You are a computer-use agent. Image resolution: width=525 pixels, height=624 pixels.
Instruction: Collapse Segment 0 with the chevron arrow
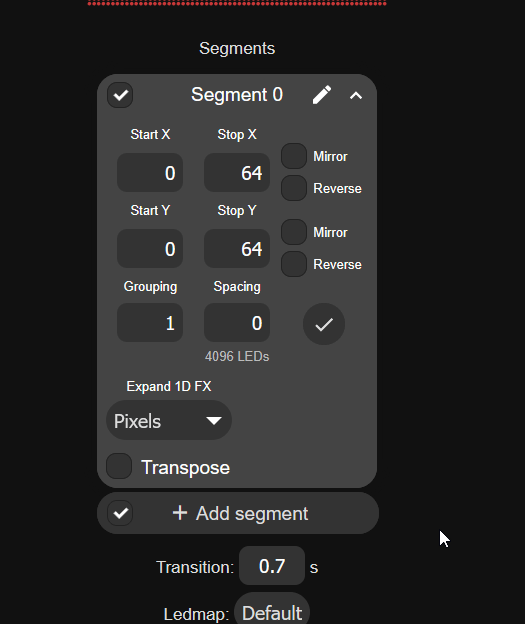356,96
